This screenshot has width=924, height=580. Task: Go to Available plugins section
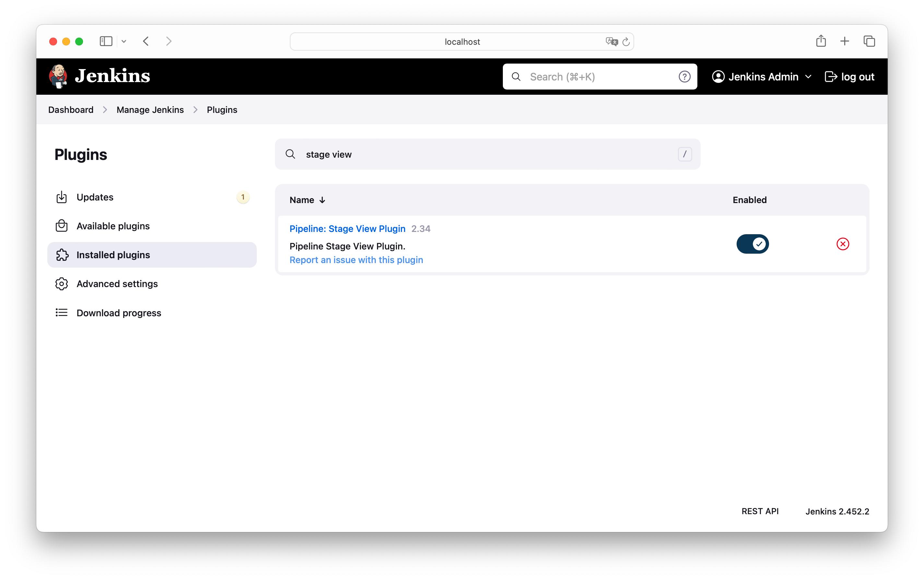(x=113, y=226)
